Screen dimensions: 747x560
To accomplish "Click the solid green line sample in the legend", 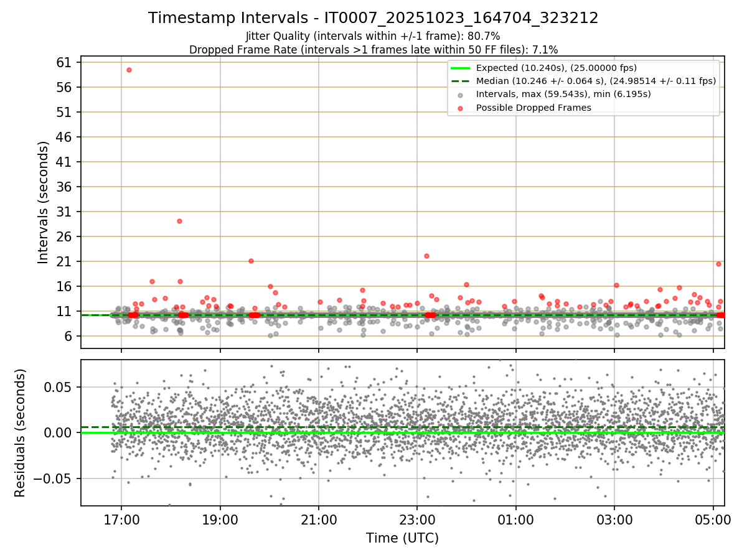I will [x=461, y=68].
